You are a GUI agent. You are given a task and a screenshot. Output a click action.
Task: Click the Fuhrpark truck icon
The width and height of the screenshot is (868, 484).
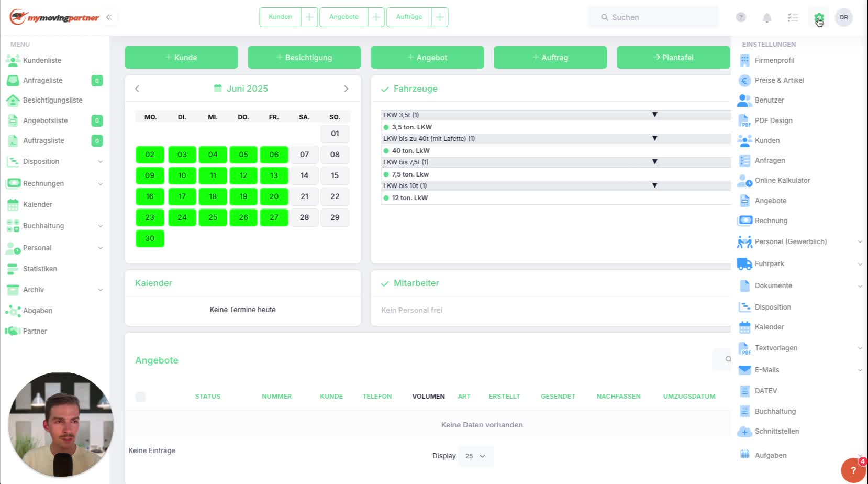[x=744, y=264]
